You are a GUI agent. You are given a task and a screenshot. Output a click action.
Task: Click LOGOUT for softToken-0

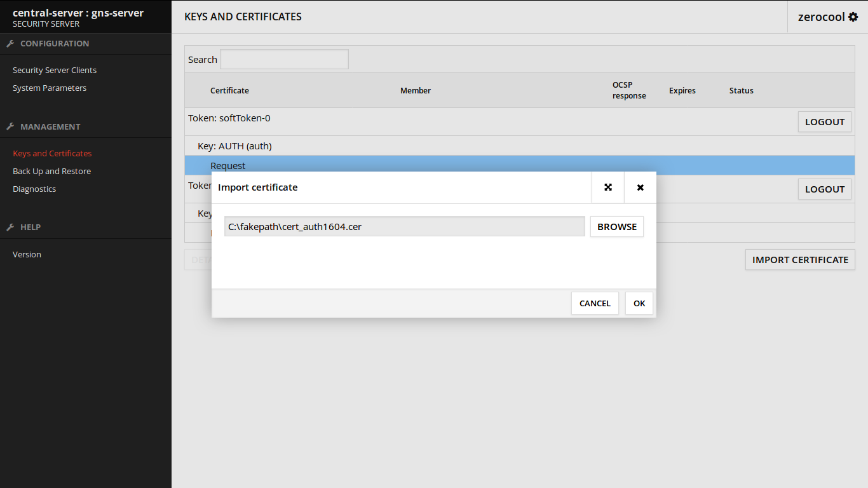(x=824, y=122)
